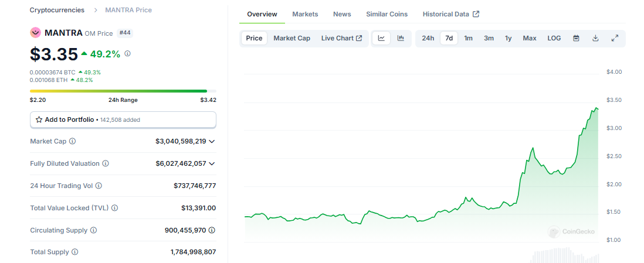The image size is (644, 263).
Task: Expand Fully Diluted Valuation chevron
Action: point(212,163)
